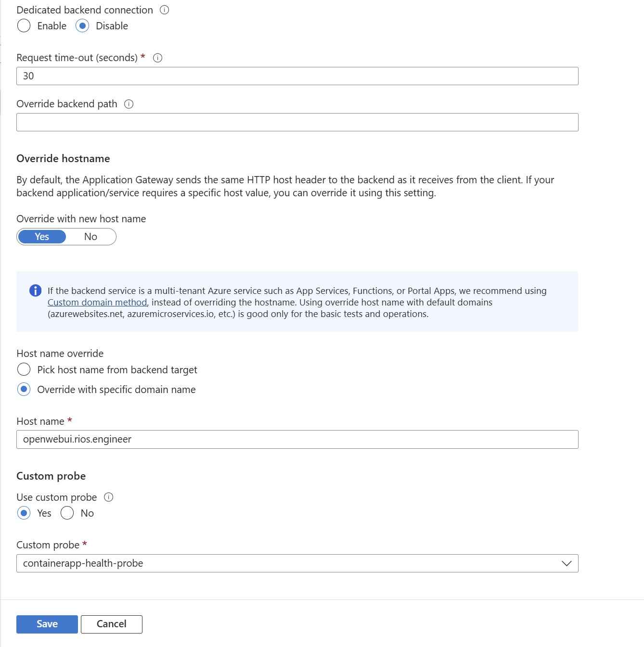Set Use custom probe to No

[x=67, y=513]
